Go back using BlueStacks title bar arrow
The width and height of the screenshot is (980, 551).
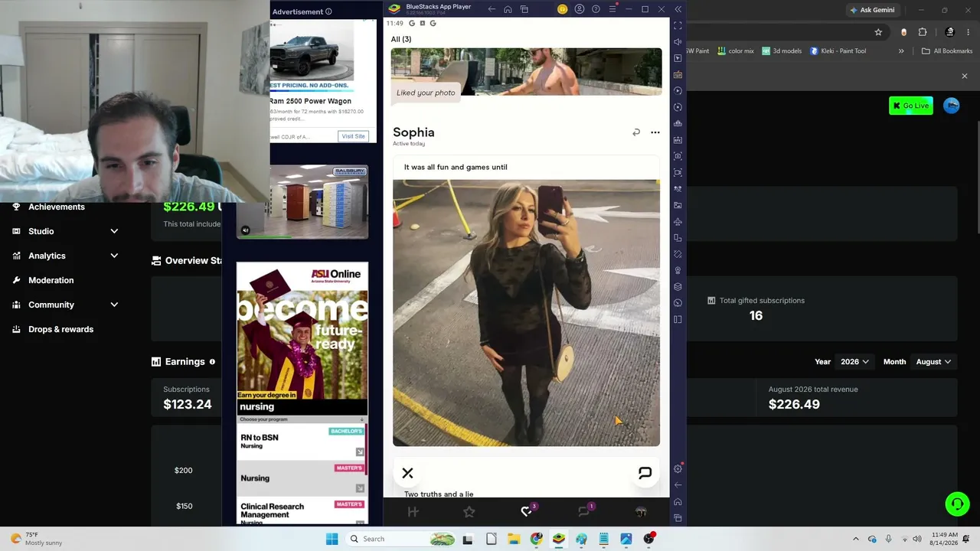pos(492,9)
